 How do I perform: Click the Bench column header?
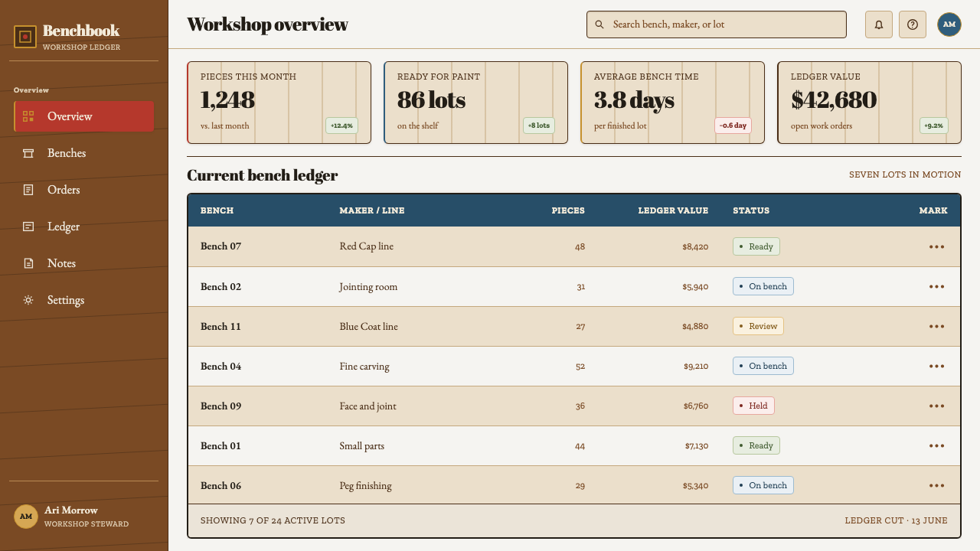pos(217,210)
